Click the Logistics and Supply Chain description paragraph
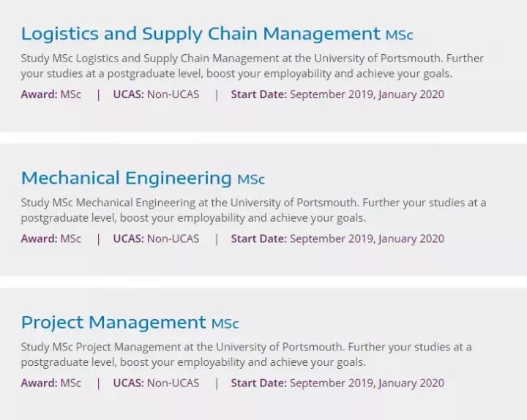This screenshot has height=420, width=527. [252, 66]
